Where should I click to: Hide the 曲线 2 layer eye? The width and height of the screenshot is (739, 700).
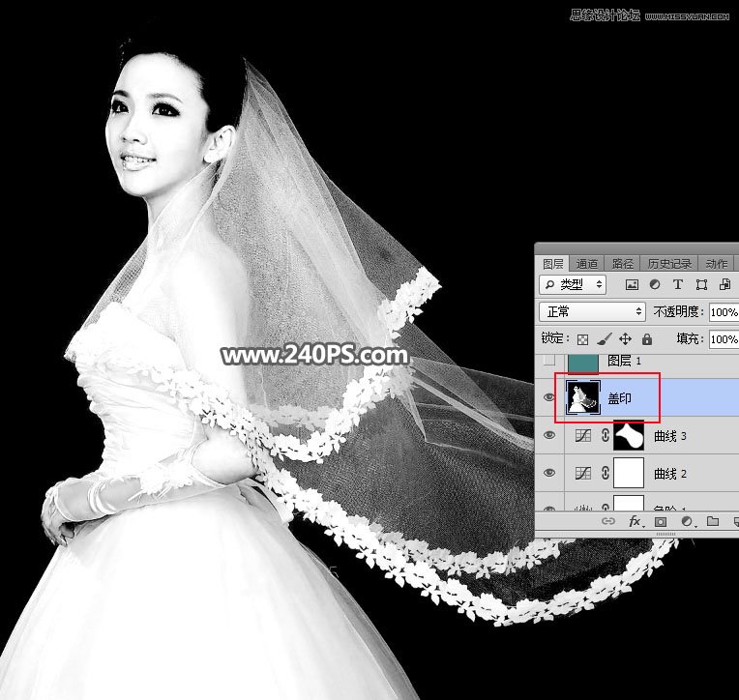click(549, 473)
